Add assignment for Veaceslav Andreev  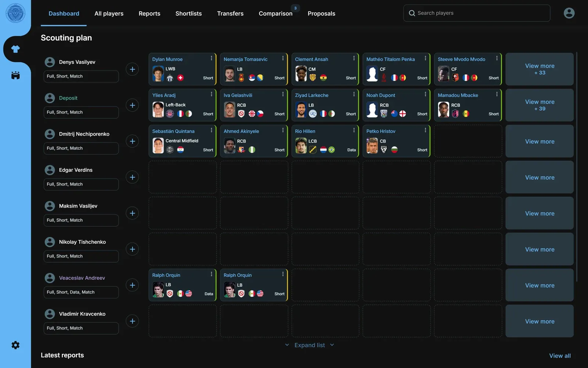(132, 285)
